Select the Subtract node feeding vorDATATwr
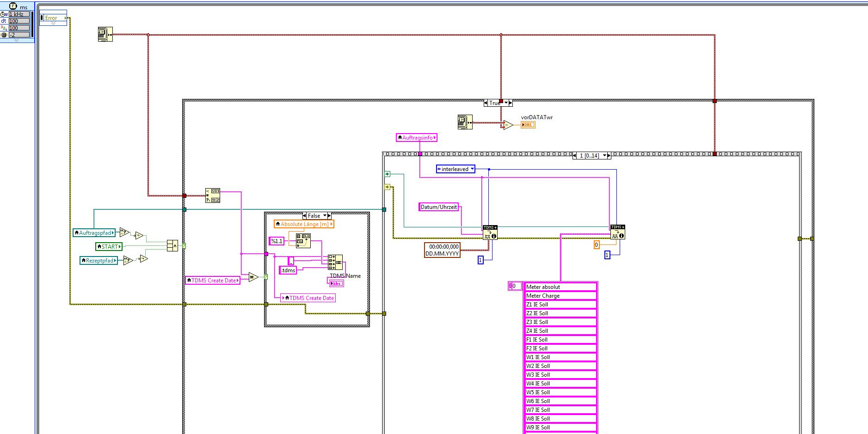This screenshot has height=434, width=868. [508, 125]
